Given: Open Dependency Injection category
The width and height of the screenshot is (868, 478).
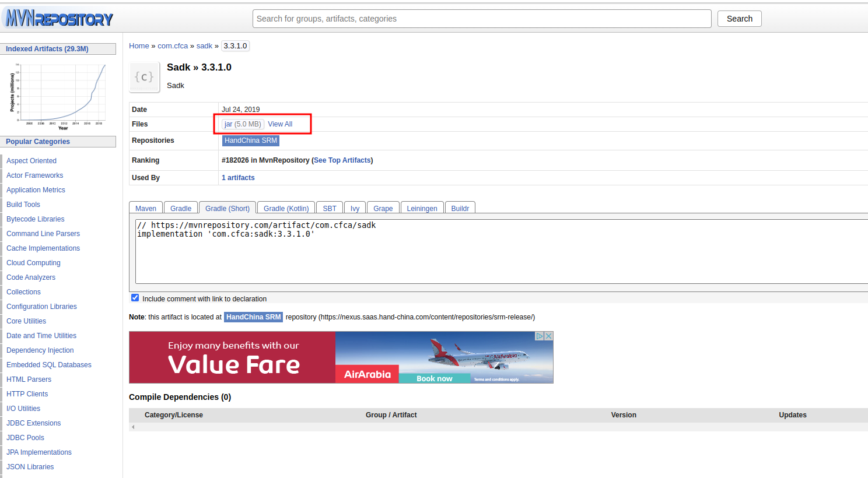Looking at the screenshot, I should (x=40, y=350).
